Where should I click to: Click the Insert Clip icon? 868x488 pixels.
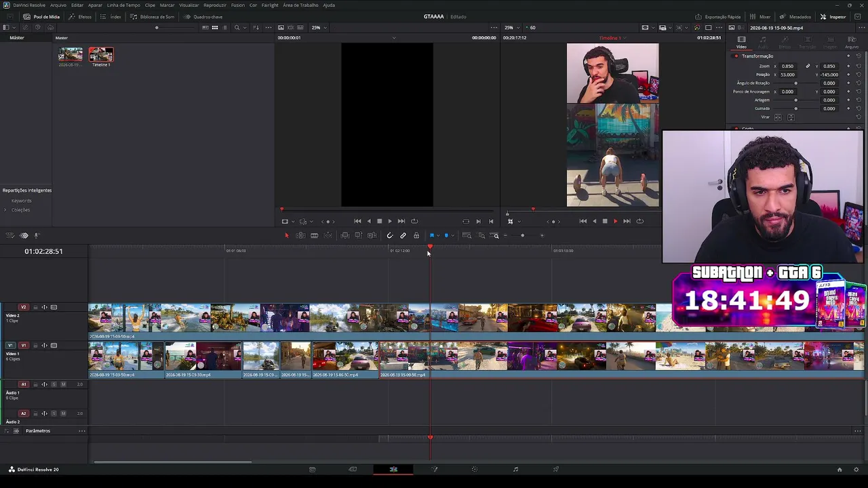pyautogui.click(x=344, y=235)
